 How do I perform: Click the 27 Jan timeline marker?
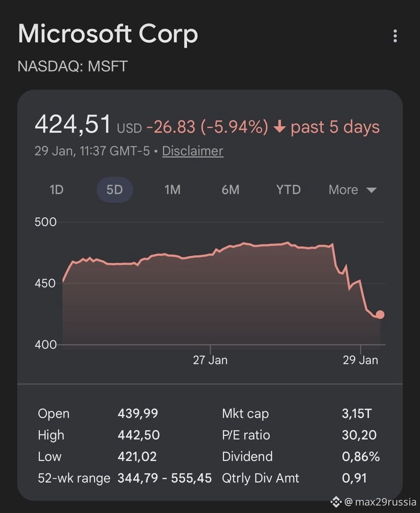pos(210,360)
